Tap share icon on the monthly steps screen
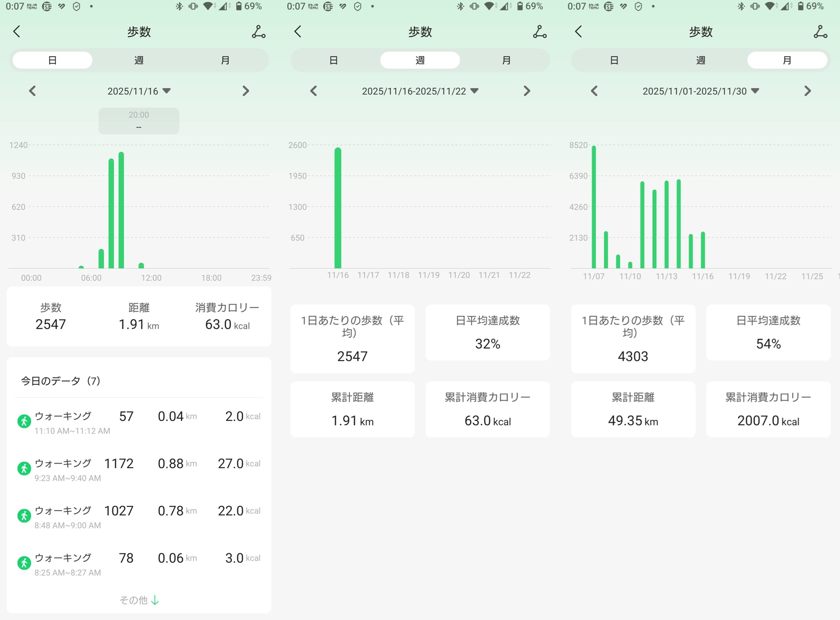This screenshot has width=840, height=620. pos(820,32)
